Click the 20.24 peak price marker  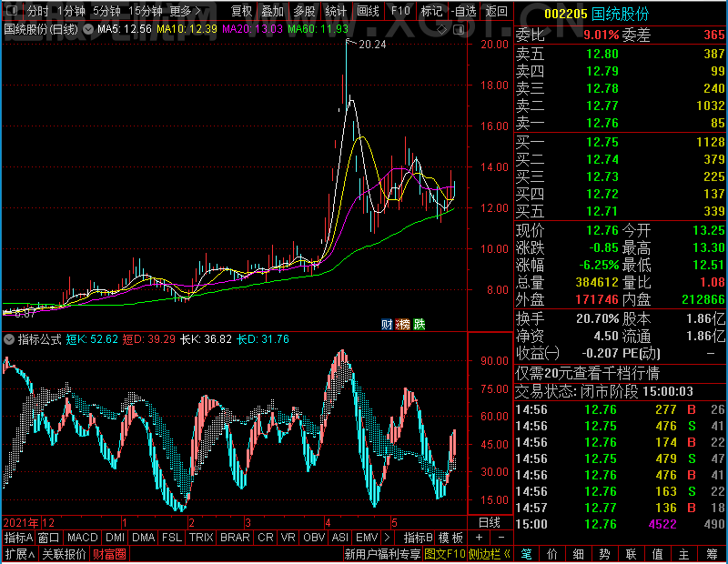coord(372,45)
